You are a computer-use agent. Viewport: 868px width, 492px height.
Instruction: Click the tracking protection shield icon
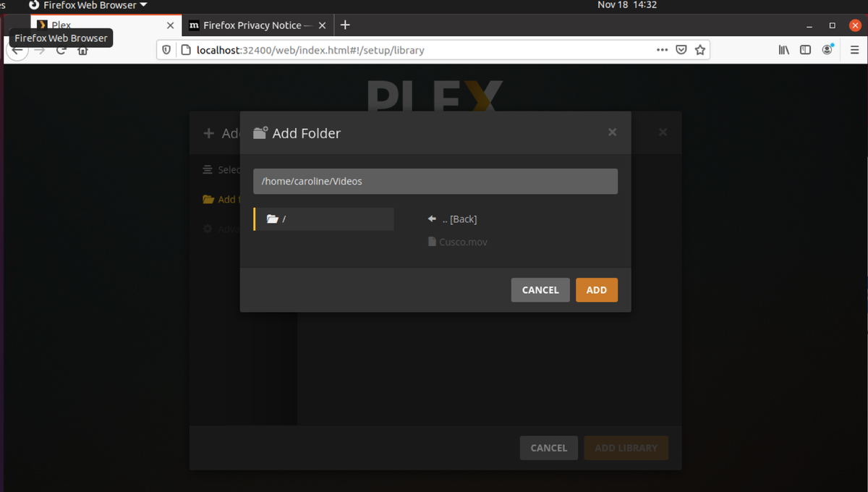167,49
